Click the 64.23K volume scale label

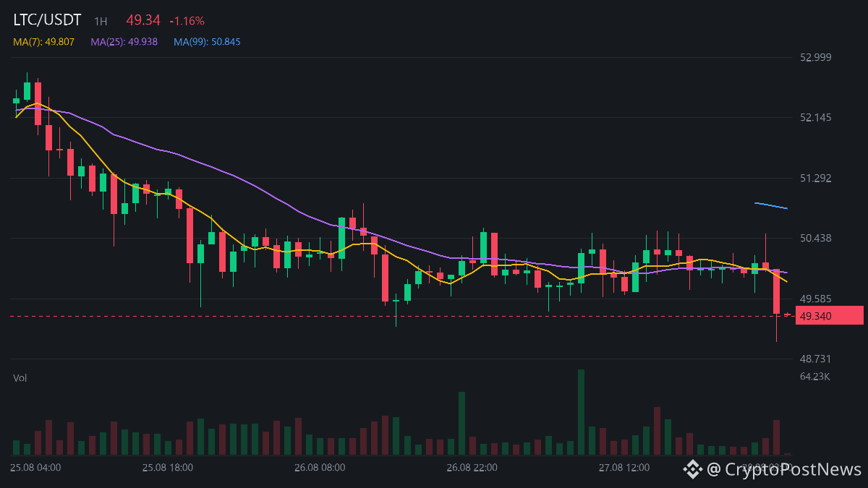point(815,376)
